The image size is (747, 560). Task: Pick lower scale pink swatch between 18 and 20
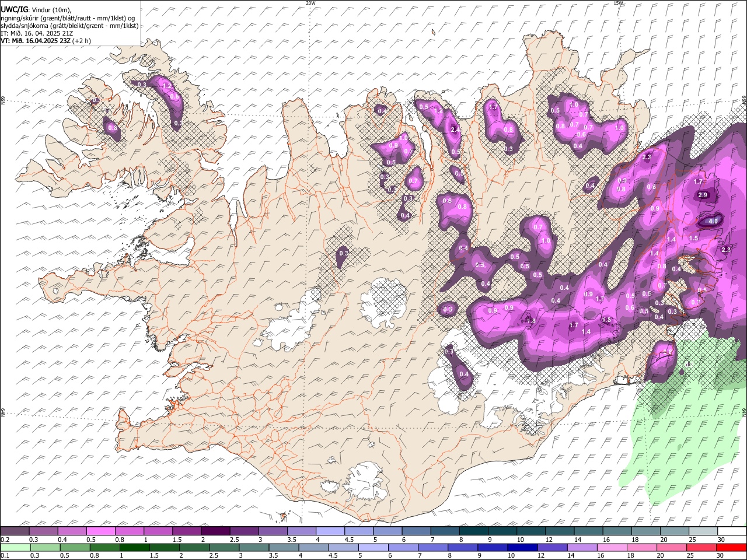[641, 547]
